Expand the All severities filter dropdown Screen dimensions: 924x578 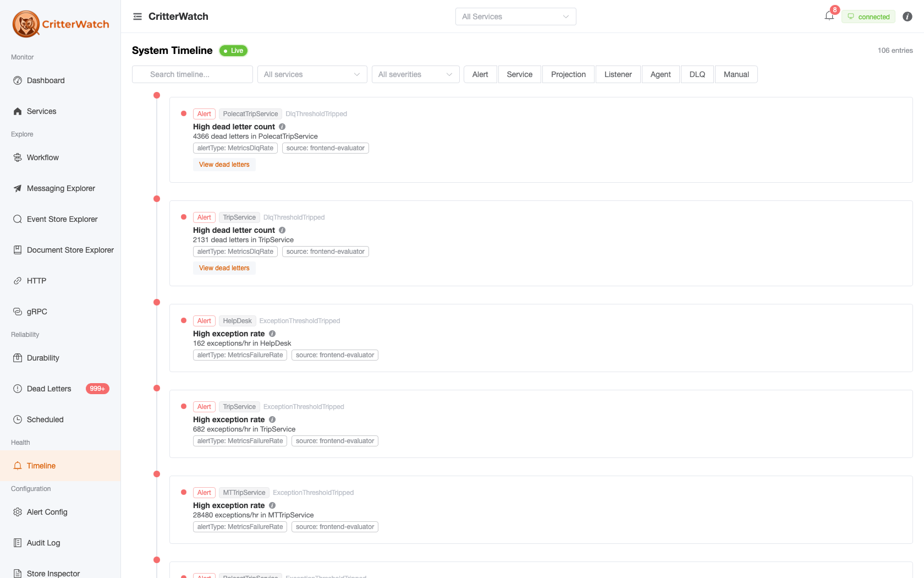click(x=416, y=74)
